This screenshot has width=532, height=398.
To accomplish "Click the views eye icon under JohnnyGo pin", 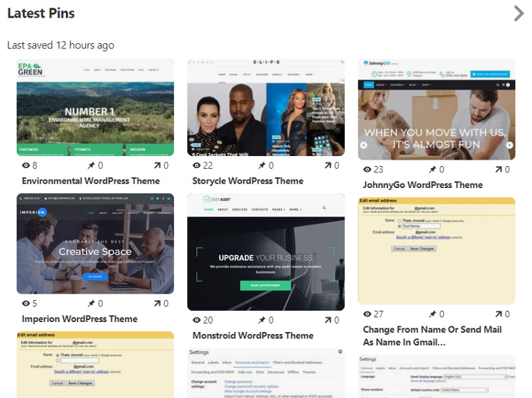I will (367, 170).
